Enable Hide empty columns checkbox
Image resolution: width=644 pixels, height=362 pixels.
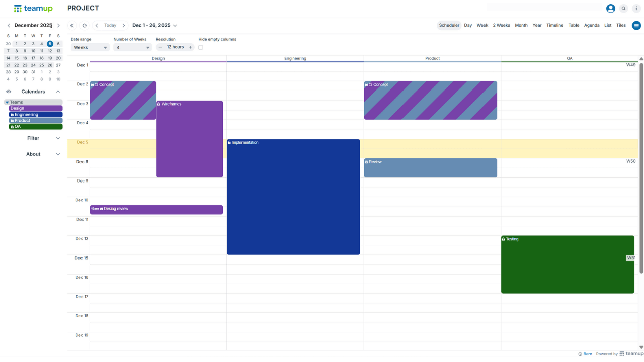coord(201,48)
